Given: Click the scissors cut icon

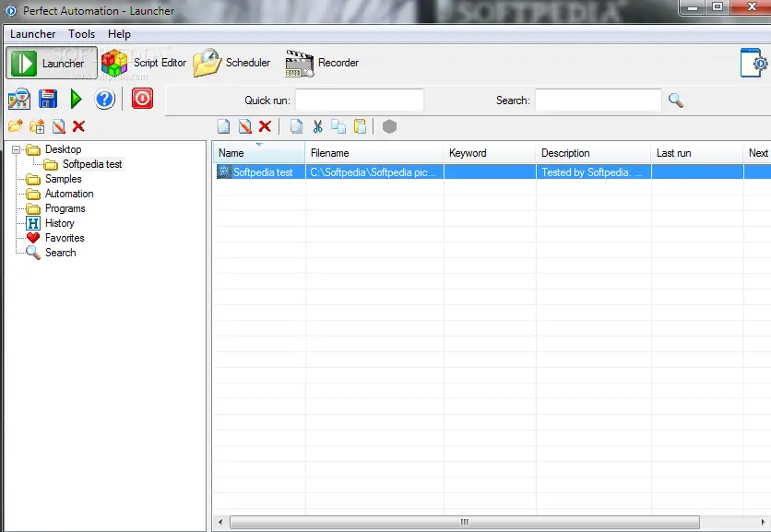Looking at the screenshot, I should coord(318,127).
